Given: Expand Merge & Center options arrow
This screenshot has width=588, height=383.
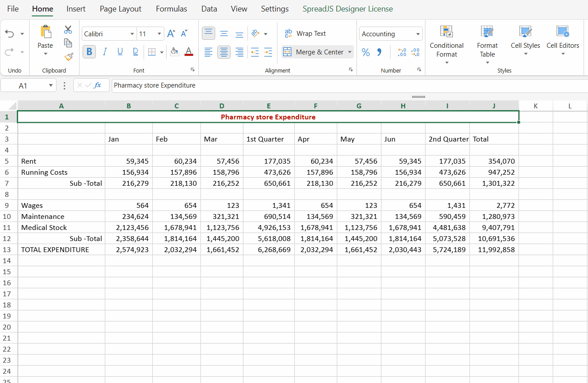Looking at the screenshot, I should (x=350, y=52).
